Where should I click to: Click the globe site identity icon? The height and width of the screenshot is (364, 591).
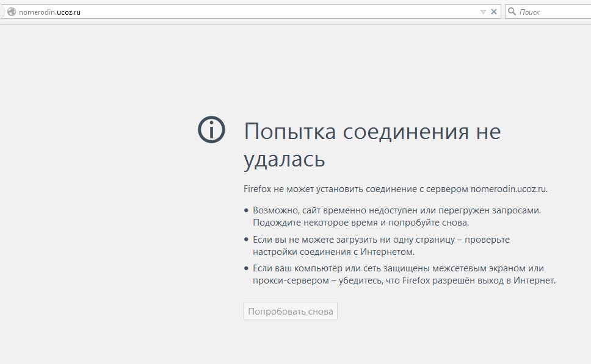pyautogui.click(x=12, y=12)
